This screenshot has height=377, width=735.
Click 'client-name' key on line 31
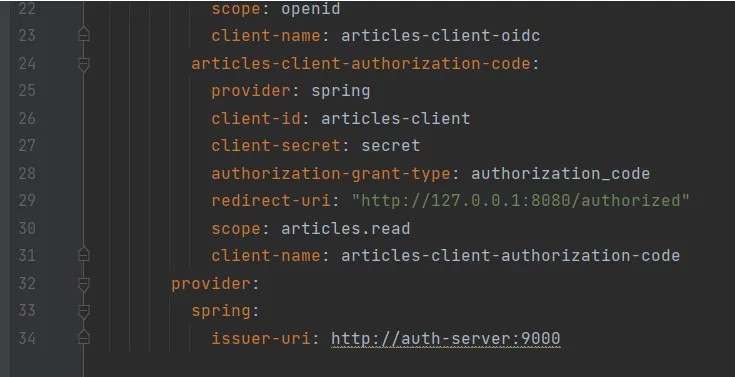(266, 256)
